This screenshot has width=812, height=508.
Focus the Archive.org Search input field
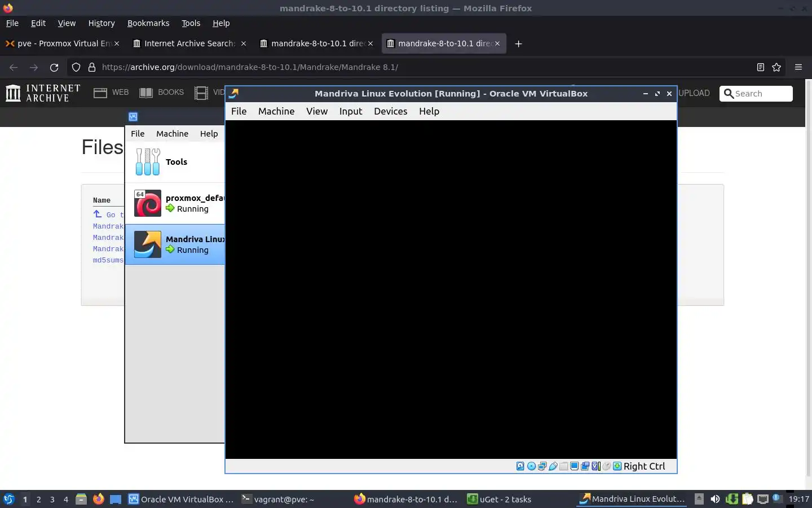click(756, 94)
